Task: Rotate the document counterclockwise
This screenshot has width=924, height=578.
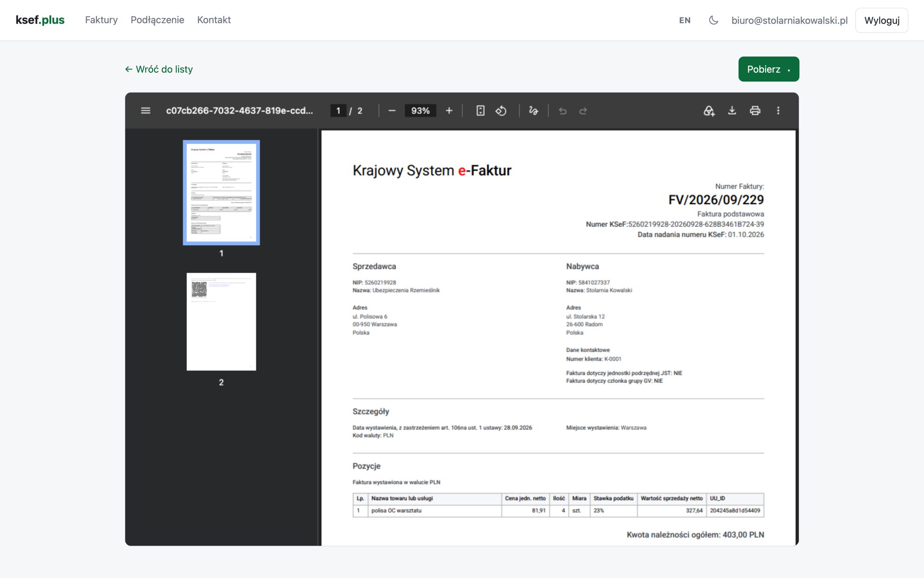Action: point(501,111)
